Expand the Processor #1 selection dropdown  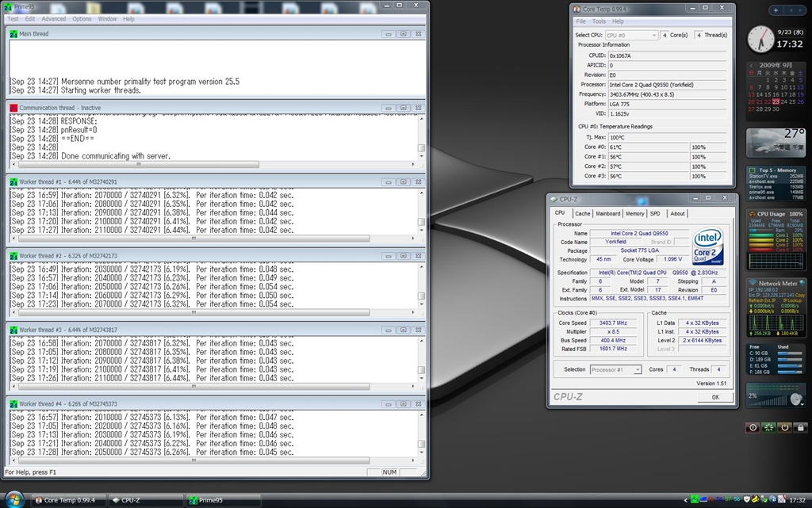615,369
